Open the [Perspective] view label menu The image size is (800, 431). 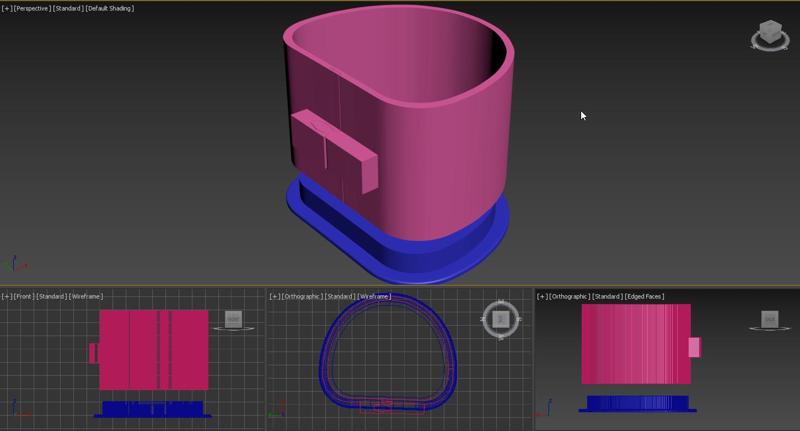pyautogui.click(x=31, y=8)
